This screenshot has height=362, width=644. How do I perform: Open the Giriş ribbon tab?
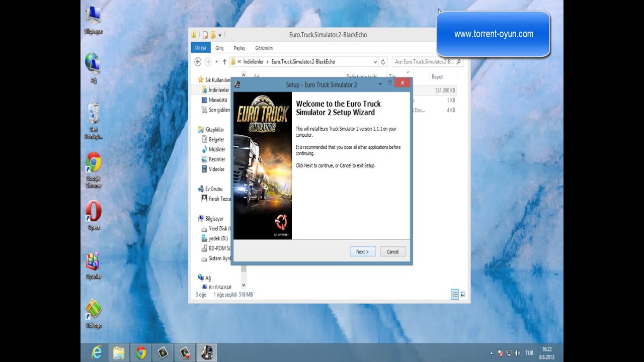click(219, 48)
